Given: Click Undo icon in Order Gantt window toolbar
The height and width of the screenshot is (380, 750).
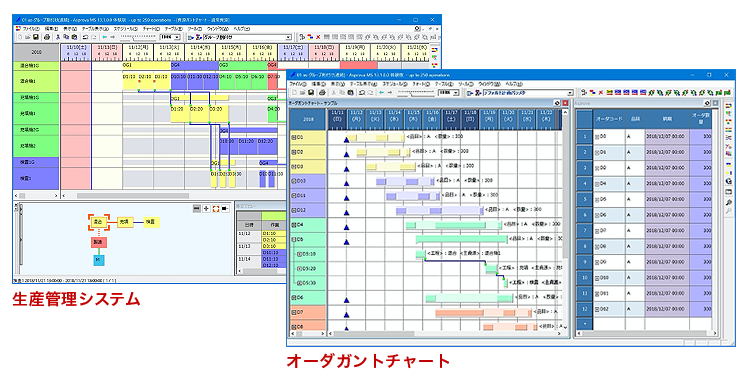Looking at the screenshot, I should pos(362,92).
